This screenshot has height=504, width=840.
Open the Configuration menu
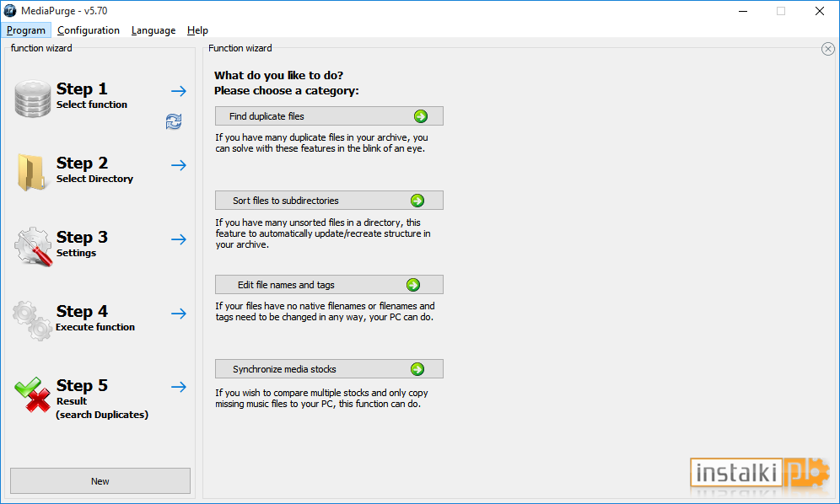(89, 30)
